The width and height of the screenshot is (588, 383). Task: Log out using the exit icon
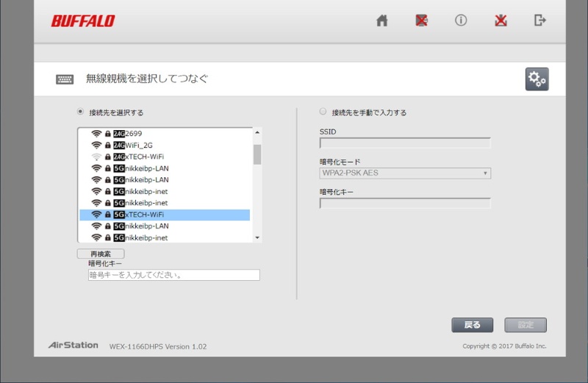pos(540,21)
